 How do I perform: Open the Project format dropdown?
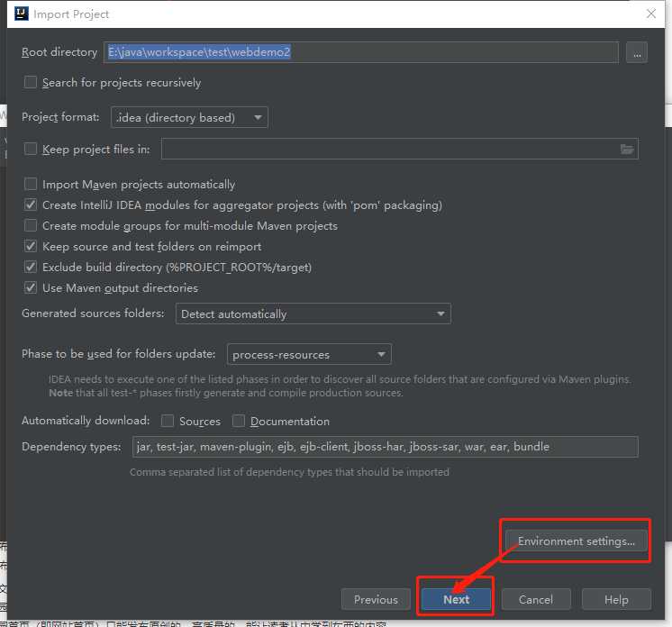coord(189,117)
